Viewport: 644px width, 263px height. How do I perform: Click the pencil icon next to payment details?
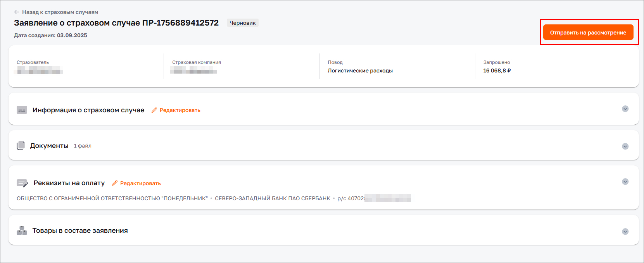coord(115,183)
